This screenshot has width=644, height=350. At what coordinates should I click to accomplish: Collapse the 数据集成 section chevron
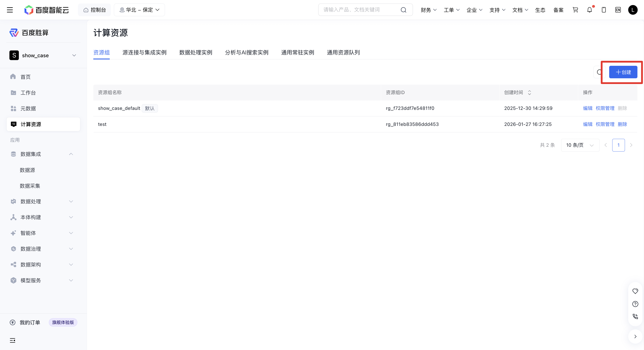(x=71, y=154)
